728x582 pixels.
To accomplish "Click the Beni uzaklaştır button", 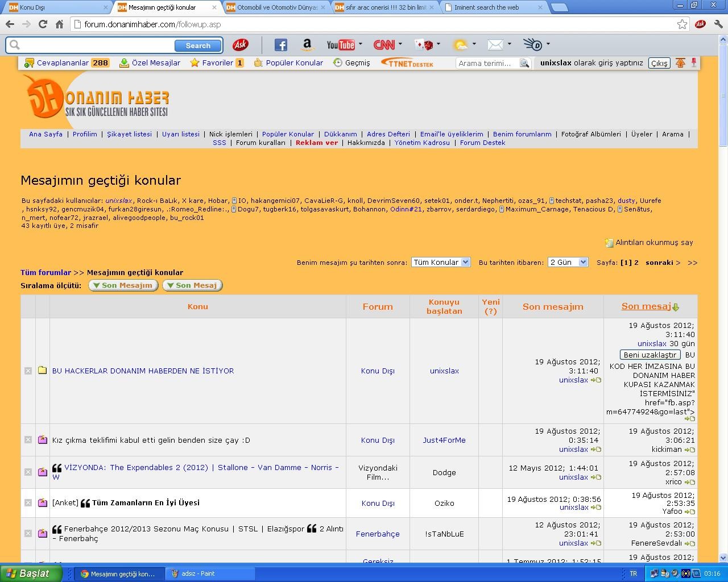I will [x=650, y=355].
